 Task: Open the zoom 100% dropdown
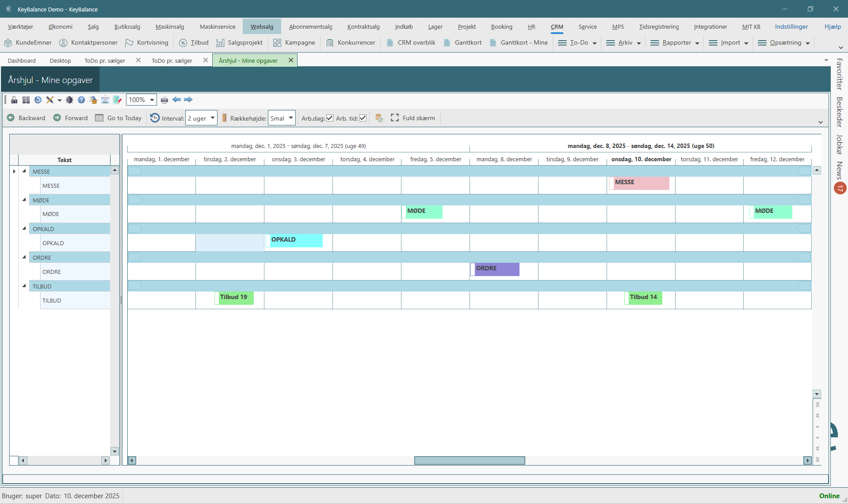141,100
